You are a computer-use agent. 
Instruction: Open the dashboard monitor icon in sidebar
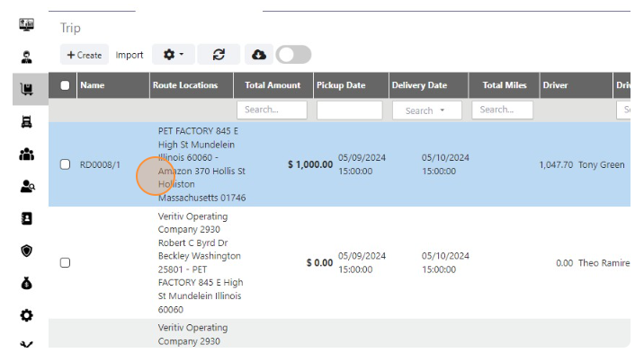(27, 24)
